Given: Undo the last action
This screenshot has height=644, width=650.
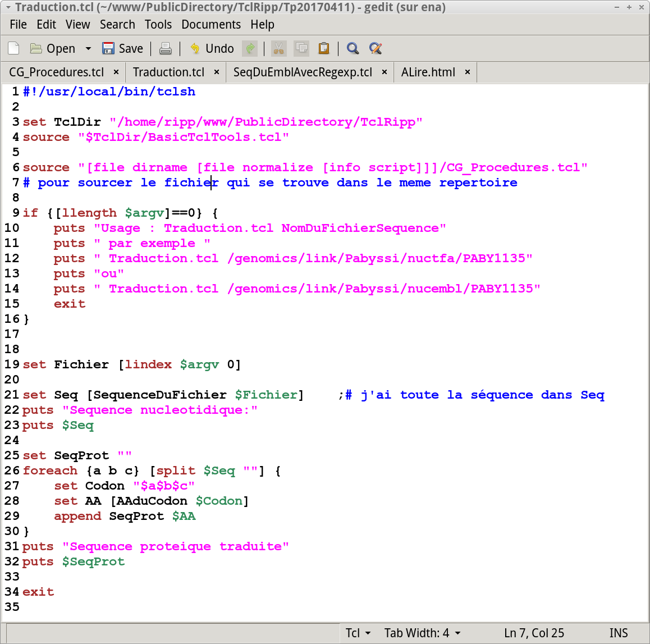Looking at the screenshot, I should tap(212, 48).
